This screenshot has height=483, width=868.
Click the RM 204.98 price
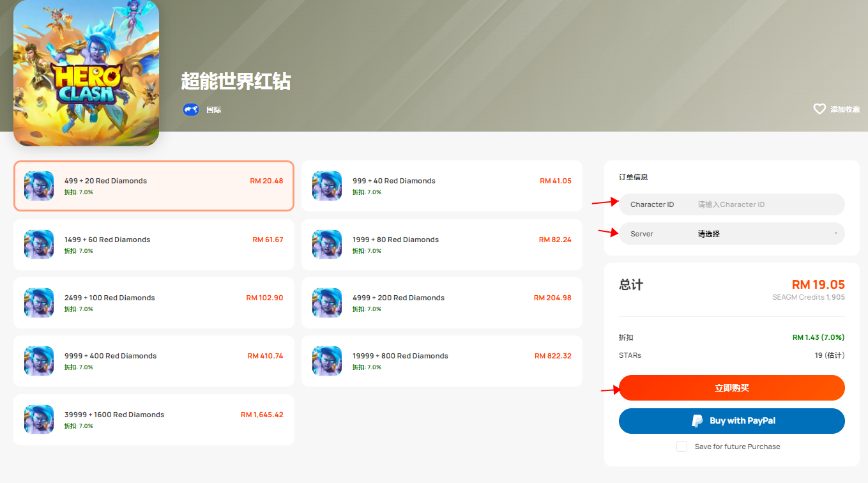552,298
